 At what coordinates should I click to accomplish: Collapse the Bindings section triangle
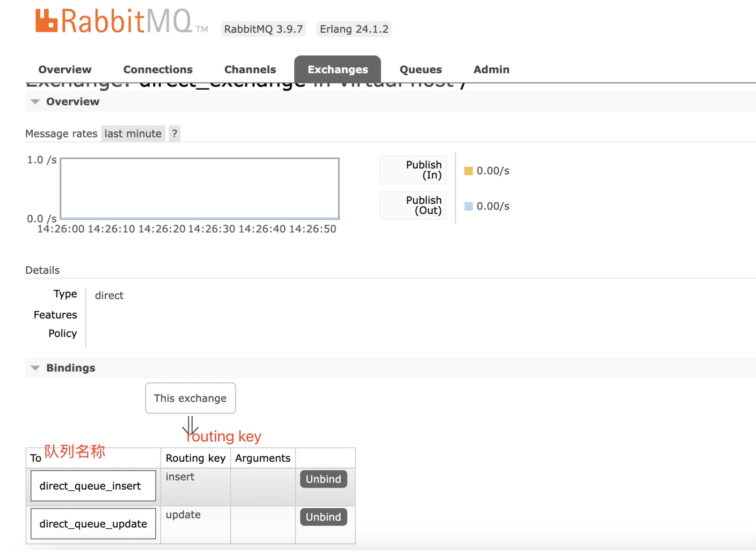tap(35, 368)
